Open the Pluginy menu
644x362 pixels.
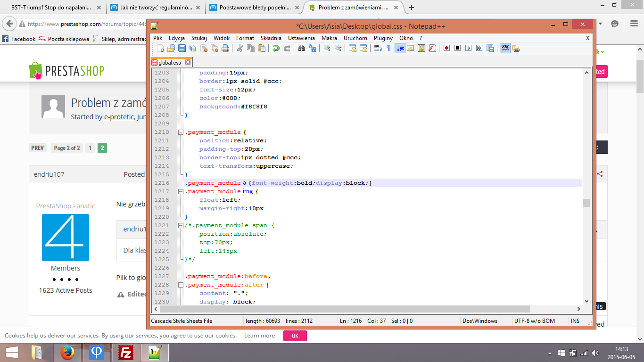coord(383,38)
